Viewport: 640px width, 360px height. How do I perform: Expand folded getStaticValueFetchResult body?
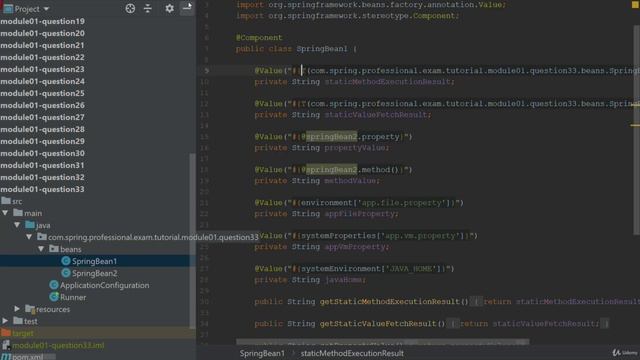[452, 324]
